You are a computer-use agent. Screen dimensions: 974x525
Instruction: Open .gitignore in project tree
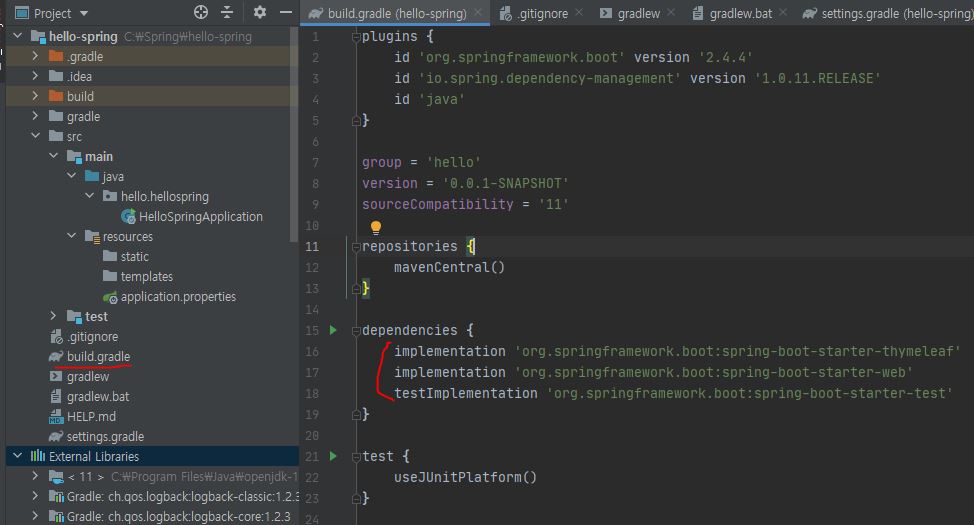93,336
